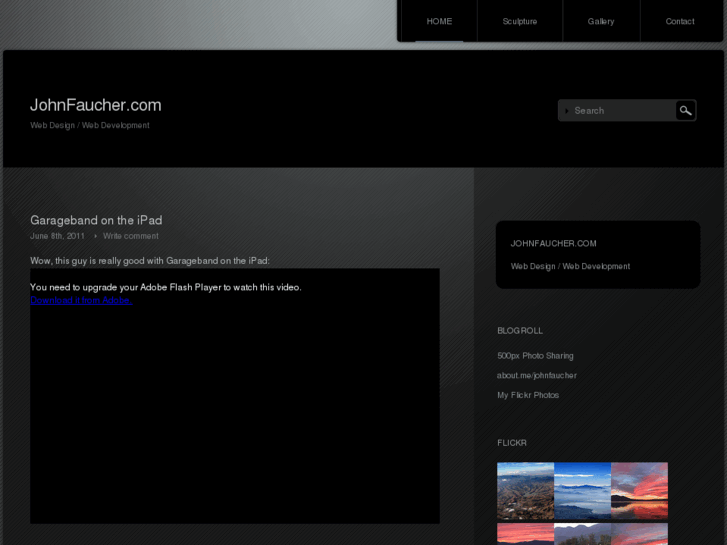Viewport: 727px width, 545px height.
Task: Open the HOME menu item
Action: point(439,21)
